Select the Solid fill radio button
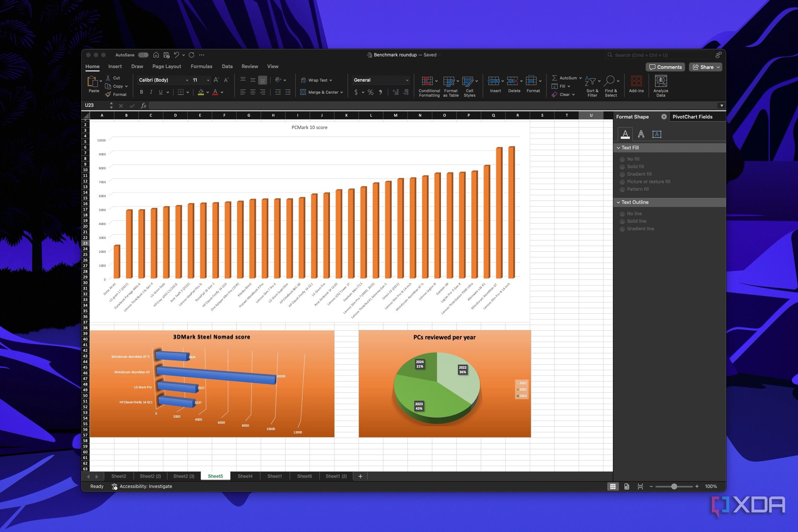The height and width of the screenshot is (532, 798). (x=622, y=167)
